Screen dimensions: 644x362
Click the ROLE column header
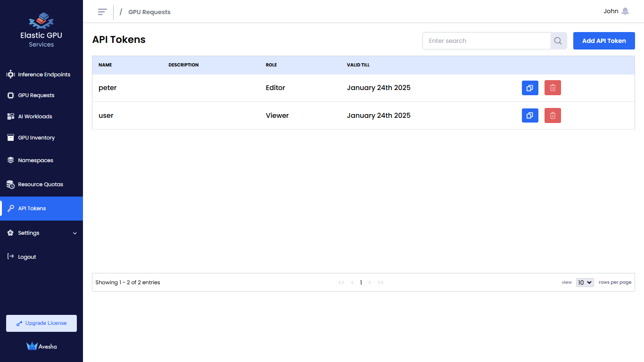(271, 65)
